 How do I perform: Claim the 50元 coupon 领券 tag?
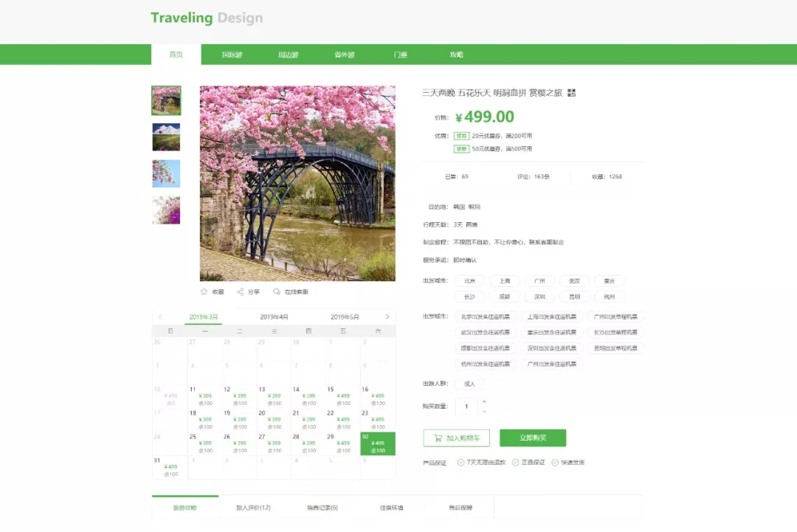(461, 149)
